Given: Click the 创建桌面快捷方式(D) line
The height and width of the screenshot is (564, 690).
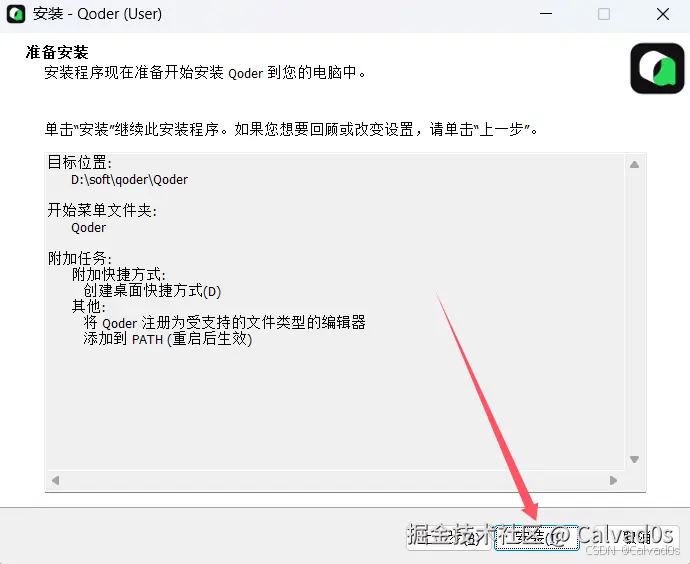Looking at the screenshot, I should tap(152, 291).
